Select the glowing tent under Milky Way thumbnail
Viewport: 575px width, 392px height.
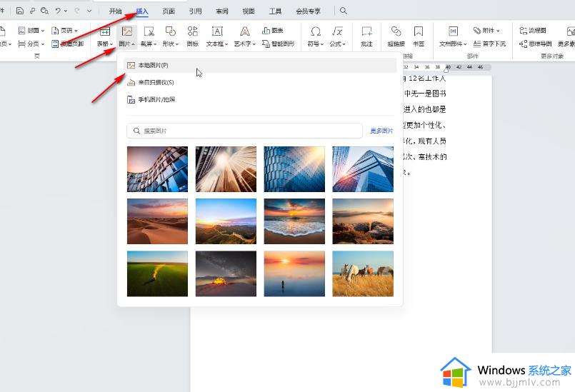tap(226, 273)
